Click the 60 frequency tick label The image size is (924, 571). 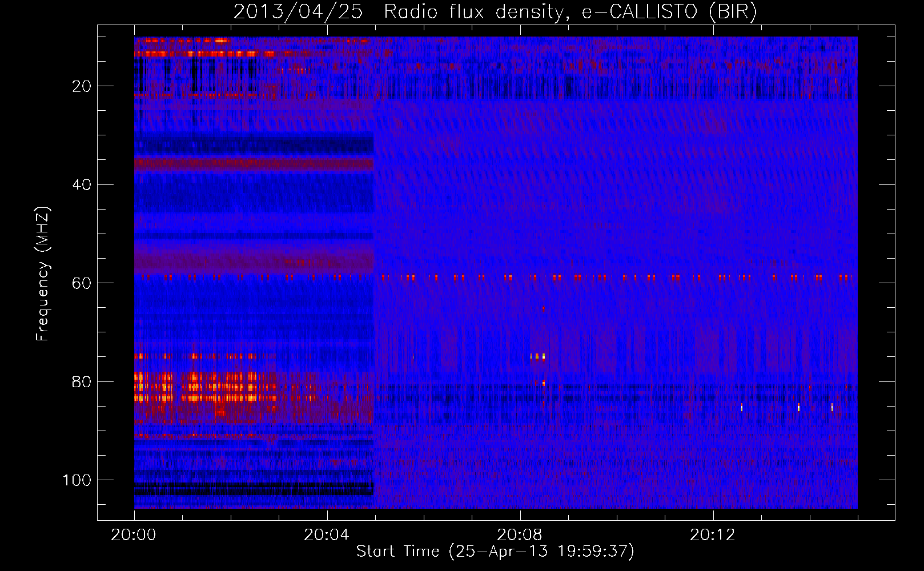pos(82,284)
